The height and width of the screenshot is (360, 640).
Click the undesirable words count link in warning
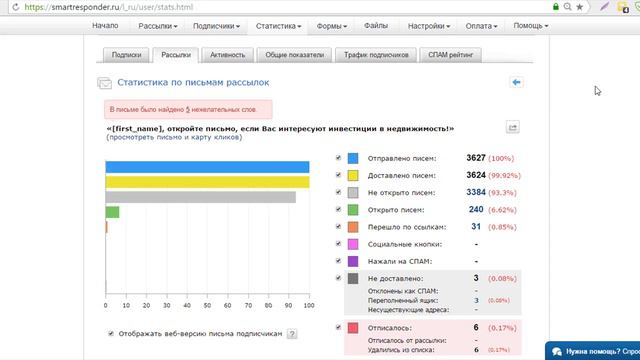(188, 110)
